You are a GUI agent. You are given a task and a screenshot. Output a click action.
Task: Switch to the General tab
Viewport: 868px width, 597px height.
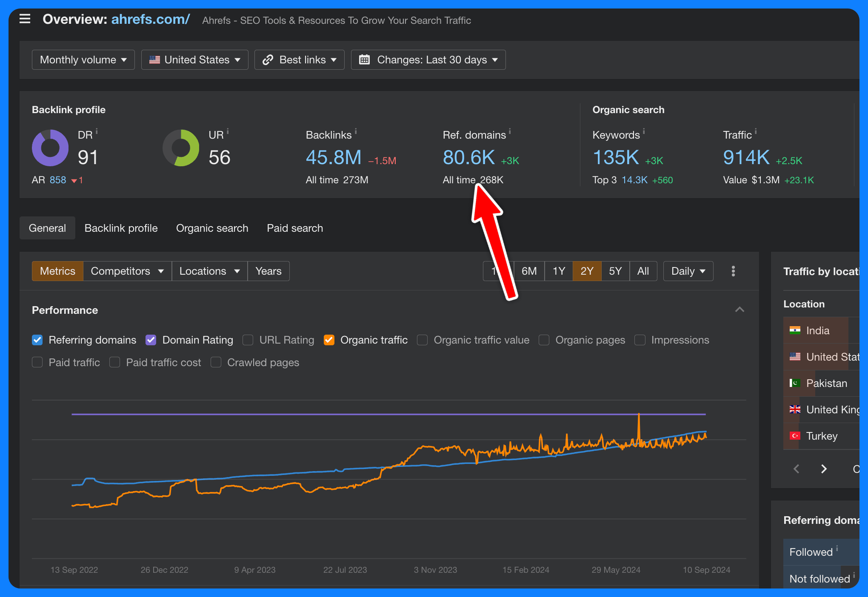47,228
